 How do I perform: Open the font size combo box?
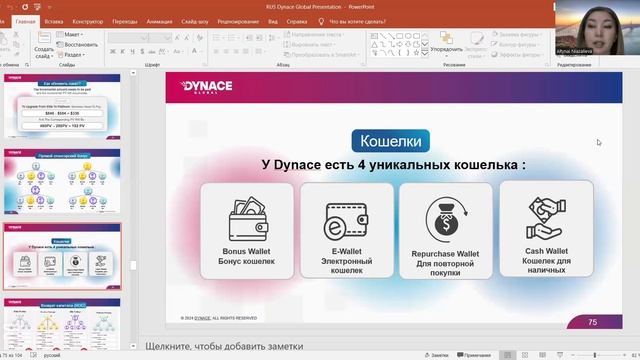coord(160,38)
